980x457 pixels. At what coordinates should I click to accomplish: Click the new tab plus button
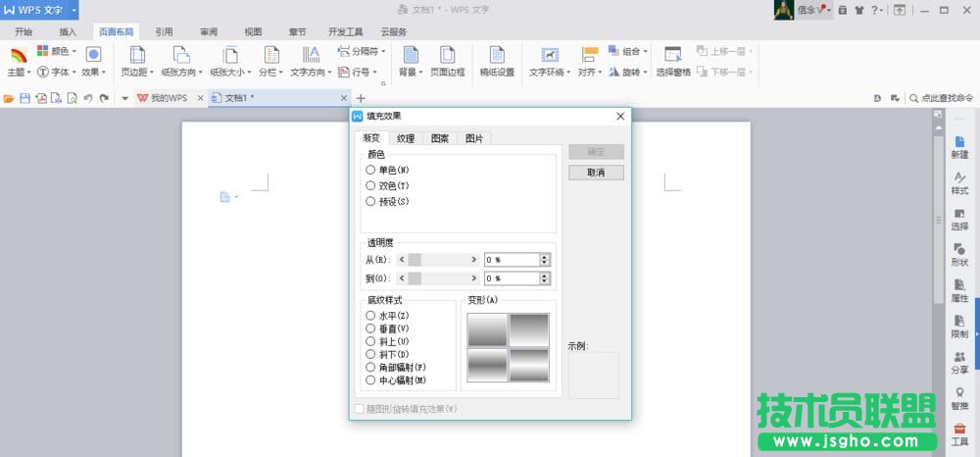coord(361,98)
